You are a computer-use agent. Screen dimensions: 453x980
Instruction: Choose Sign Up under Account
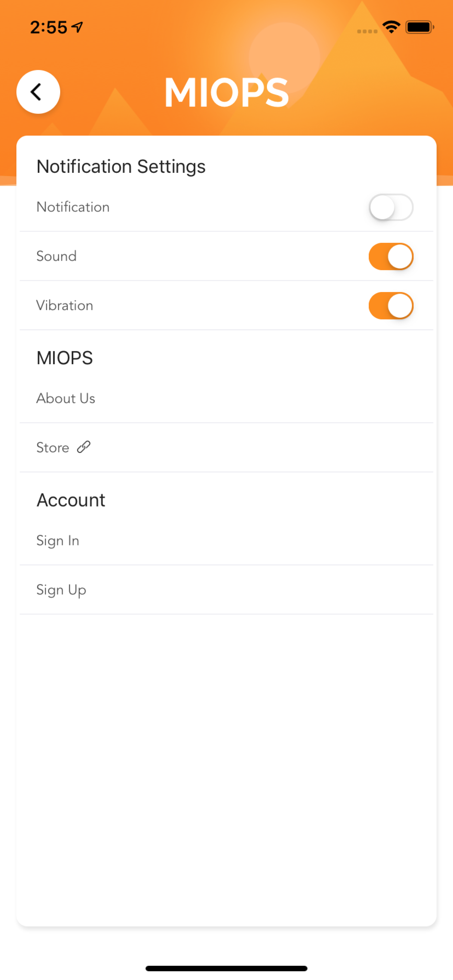coord(226,590)
